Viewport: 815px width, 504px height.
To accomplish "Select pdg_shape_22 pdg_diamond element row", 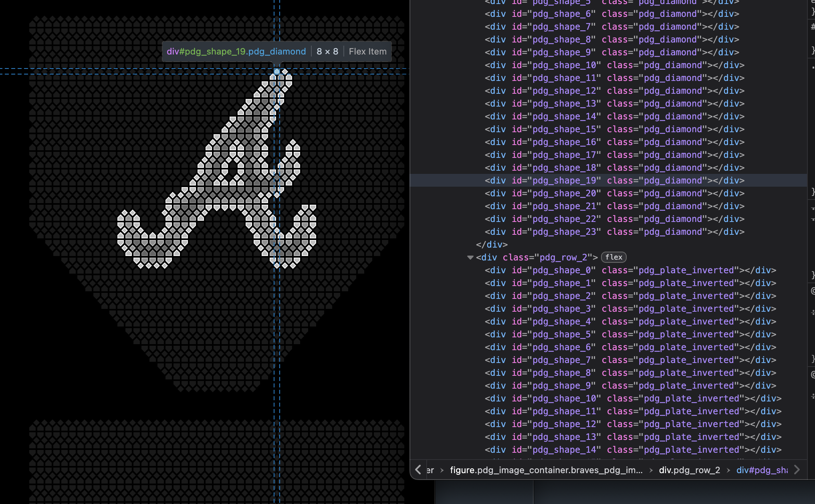I will [609, 219].
